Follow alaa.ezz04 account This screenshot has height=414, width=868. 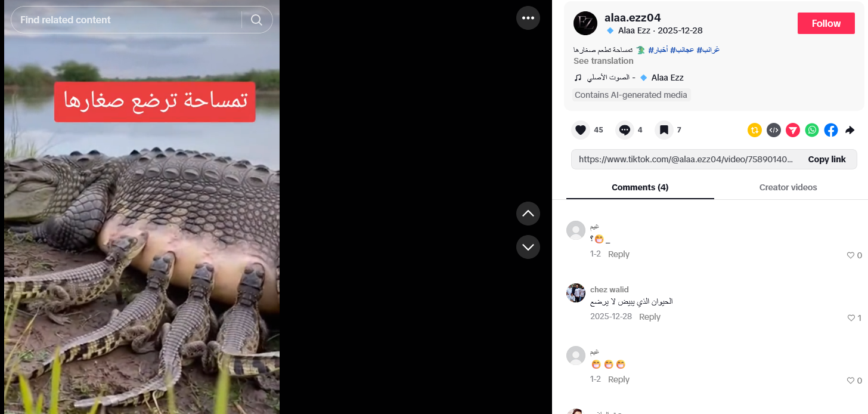click(826, 23)
